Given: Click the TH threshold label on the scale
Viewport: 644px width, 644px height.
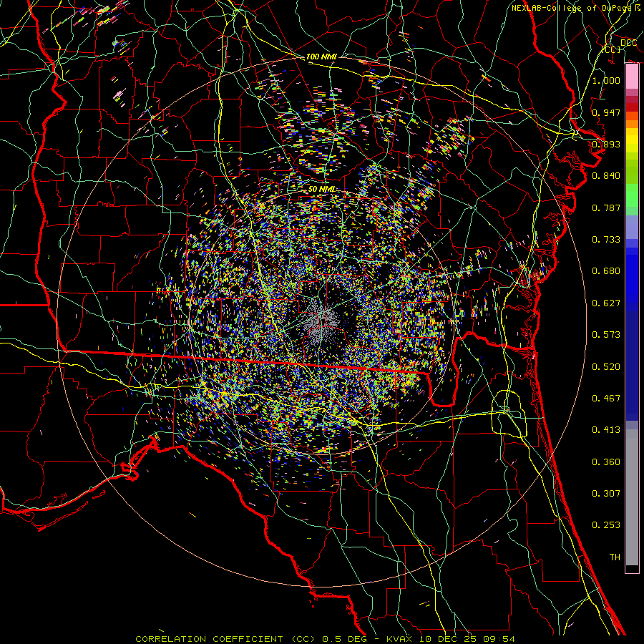Looking at the screenshot, I should tap(615, 557).
